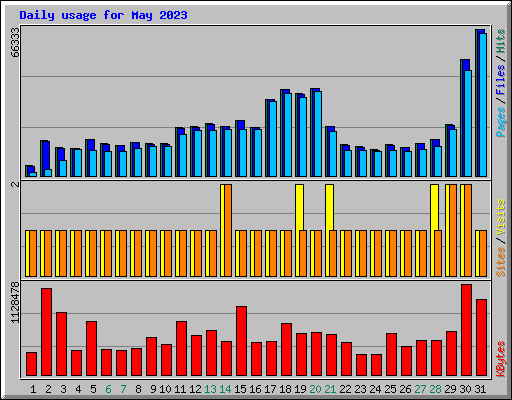
Task: Click the day 2 dark blue files bar
Action: tap(46, 155)
